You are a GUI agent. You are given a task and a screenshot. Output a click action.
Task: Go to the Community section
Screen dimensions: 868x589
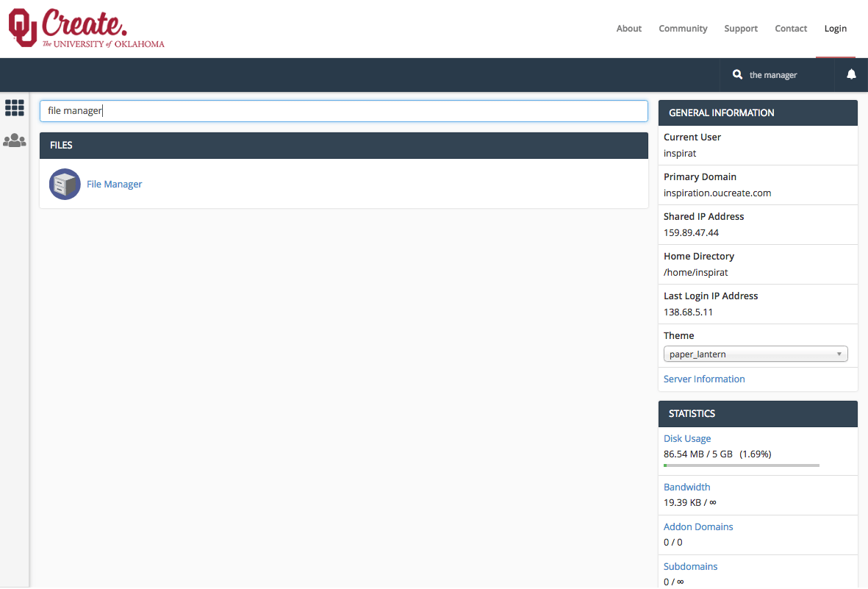[683, 28]
